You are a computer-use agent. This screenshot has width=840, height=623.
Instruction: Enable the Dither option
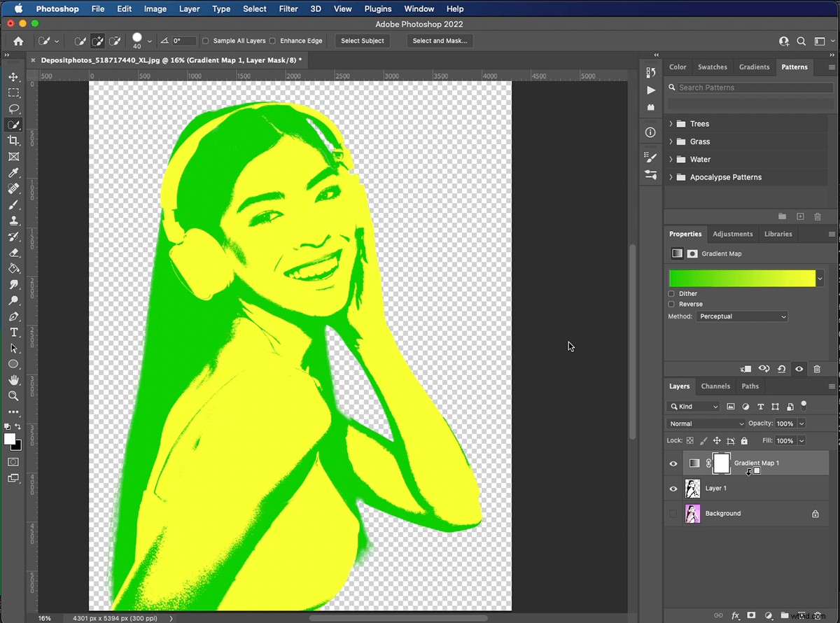click(673, 293)
